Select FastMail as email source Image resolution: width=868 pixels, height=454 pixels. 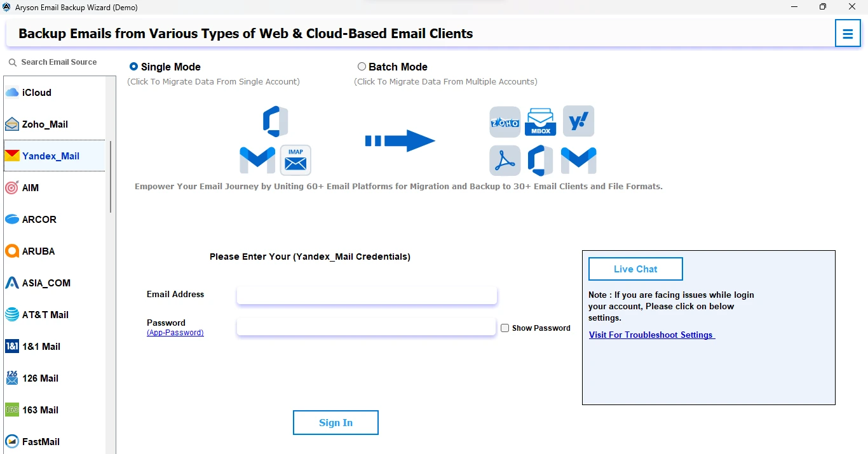coord(39,441)
